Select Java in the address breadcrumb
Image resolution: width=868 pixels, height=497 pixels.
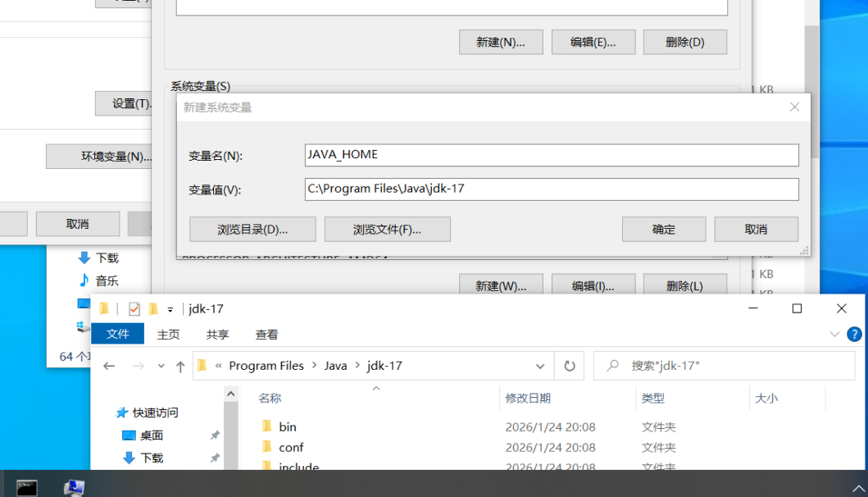335,366
